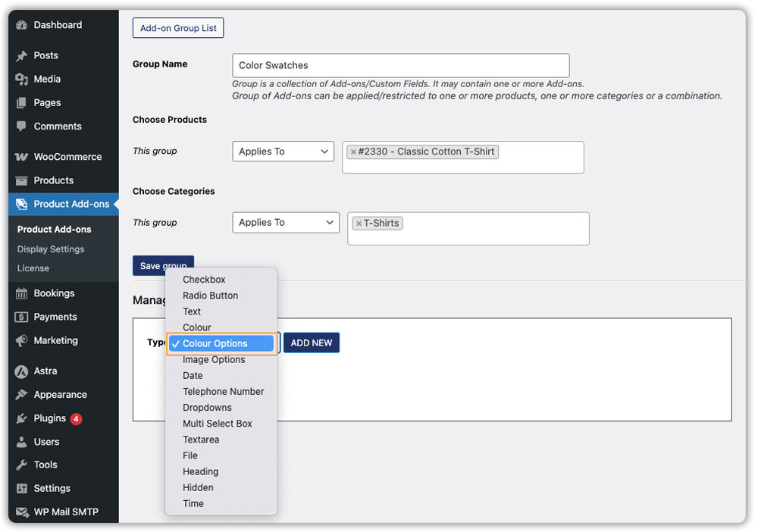This screenshot has height=532, width=758.
Task: Click the Bookings calendar icon
Action: [x=21, y=293]
